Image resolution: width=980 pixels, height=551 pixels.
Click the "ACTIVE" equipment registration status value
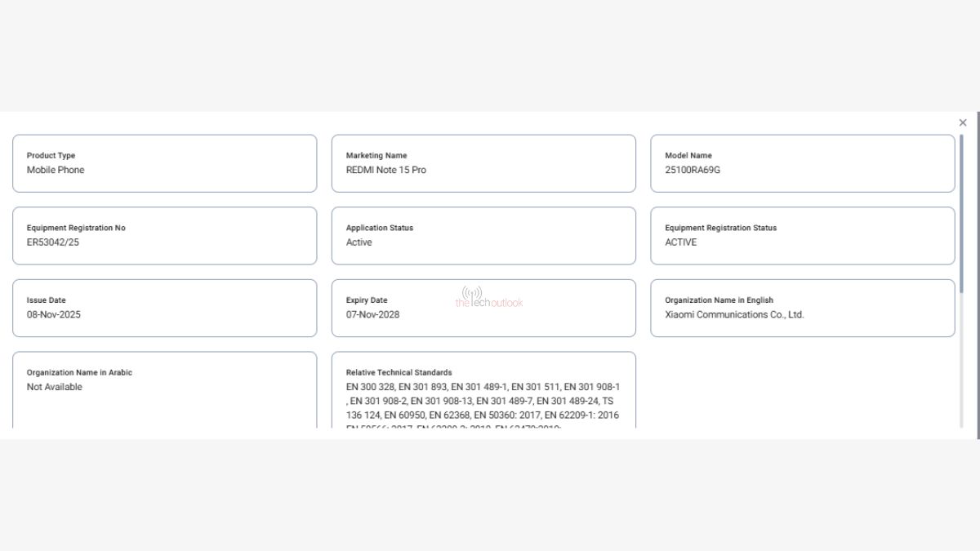(680, 242)
